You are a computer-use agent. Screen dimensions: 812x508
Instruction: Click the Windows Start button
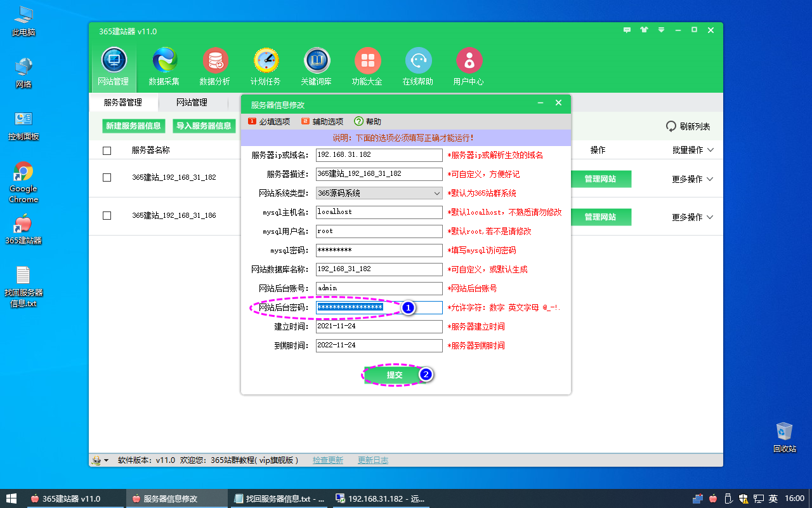pos(11,498)
